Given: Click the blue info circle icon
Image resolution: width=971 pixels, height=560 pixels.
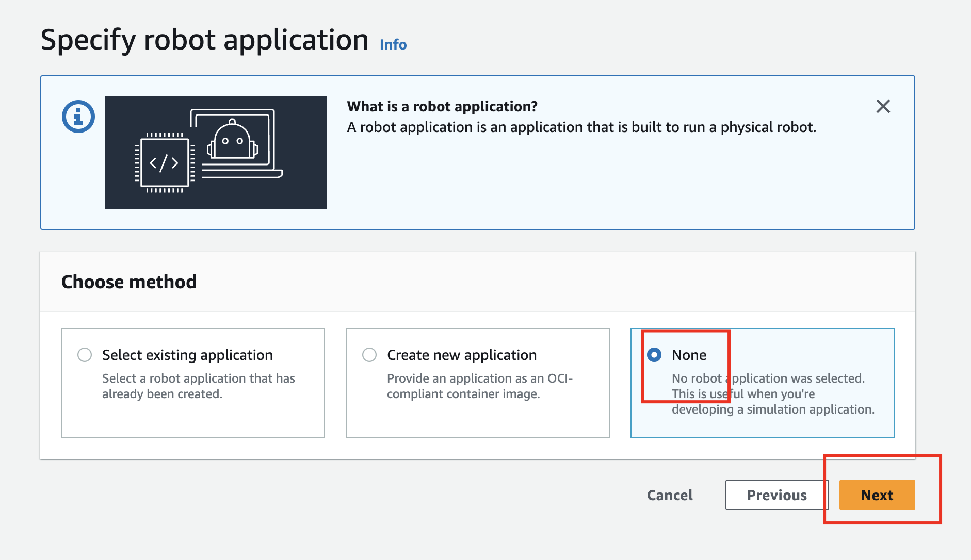Looking at the screenshot, I should click(x=78, y=117).
